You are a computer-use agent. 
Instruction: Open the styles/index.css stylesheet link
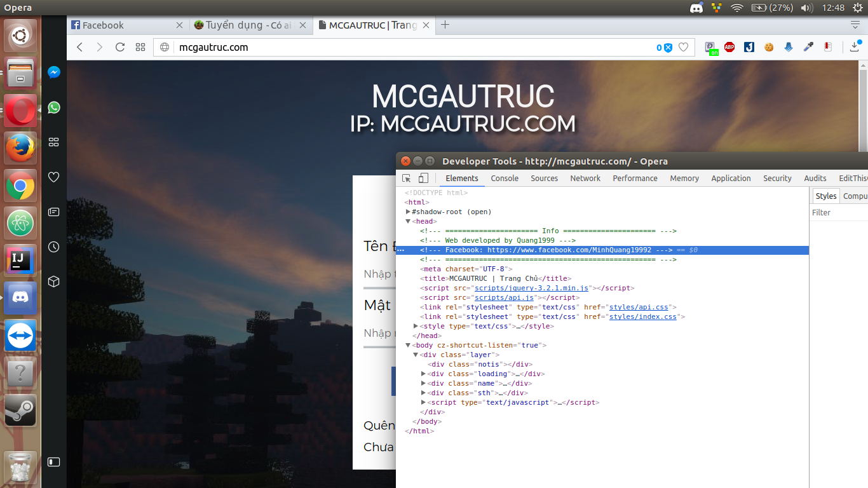pyautogui.click(x=642, y=316)
